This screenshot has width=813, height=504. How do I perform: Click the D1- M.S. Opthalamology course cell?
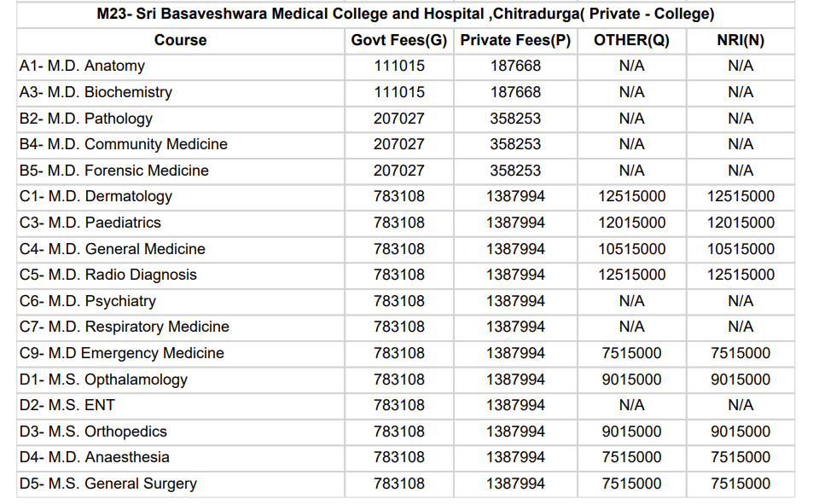(x=103, y=379)
